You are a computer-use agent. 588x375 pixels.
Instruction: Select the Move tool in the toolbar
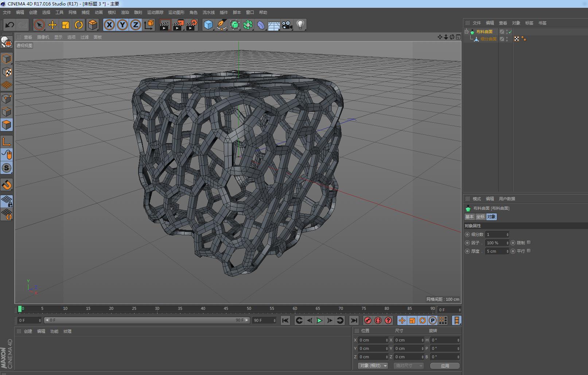tap(52, 25)
